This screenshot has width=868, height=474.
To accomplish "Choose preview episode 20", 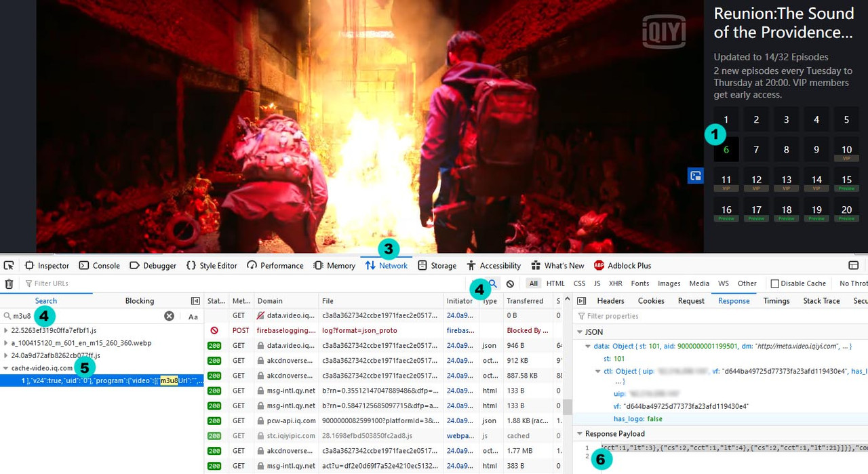I will pos(846,210).
